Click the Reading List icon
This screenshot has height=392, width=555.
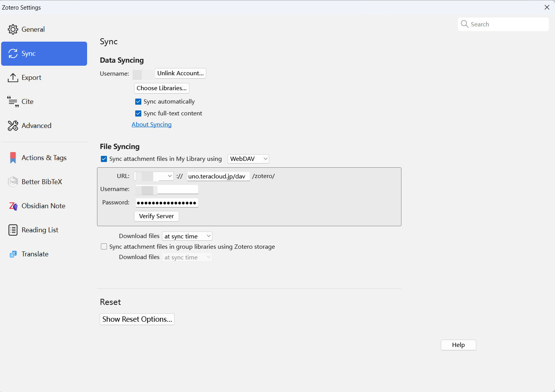click(13, 230)
